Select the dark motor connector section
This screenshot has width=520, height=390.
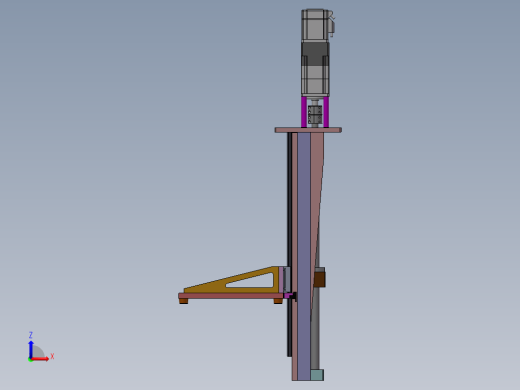pyautogui.click(x=315, y=53)
